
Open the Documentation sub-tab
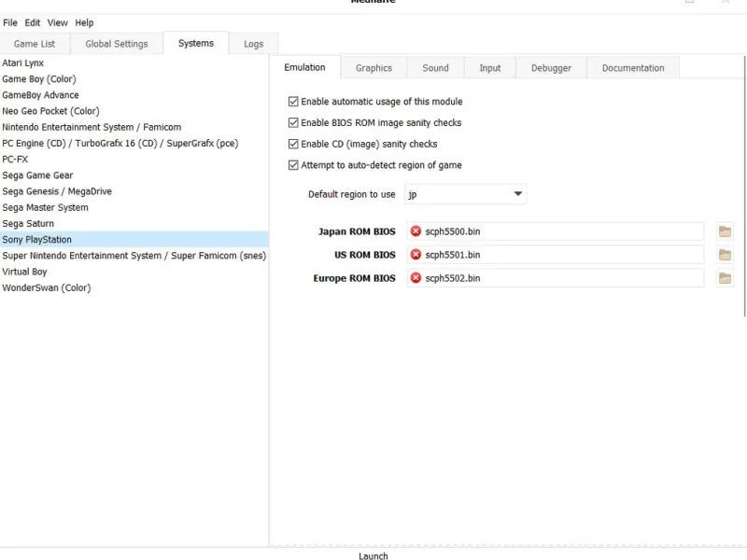click(x=633, y=68)
